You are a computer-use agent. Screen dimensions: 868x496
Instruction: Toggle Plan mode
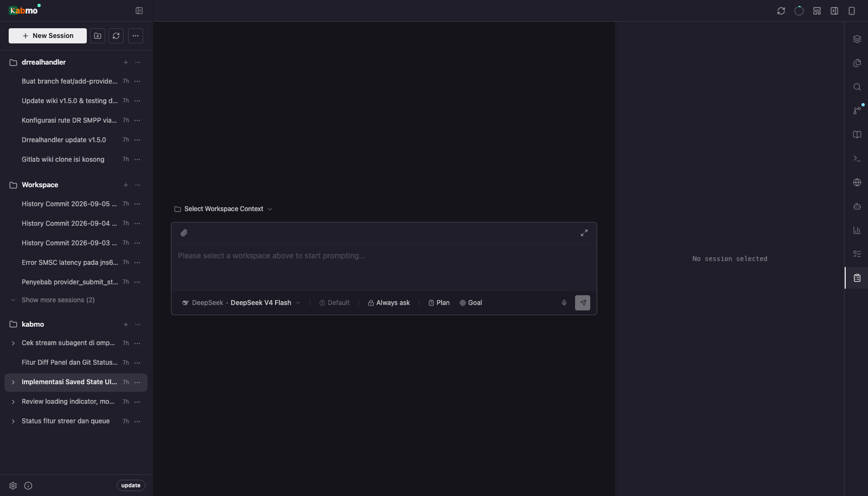[x=439, y=303]
